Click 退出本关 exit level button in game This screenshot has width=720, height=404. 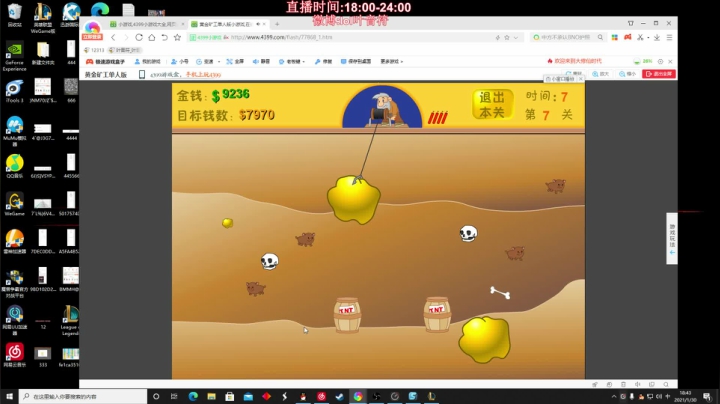492,105
